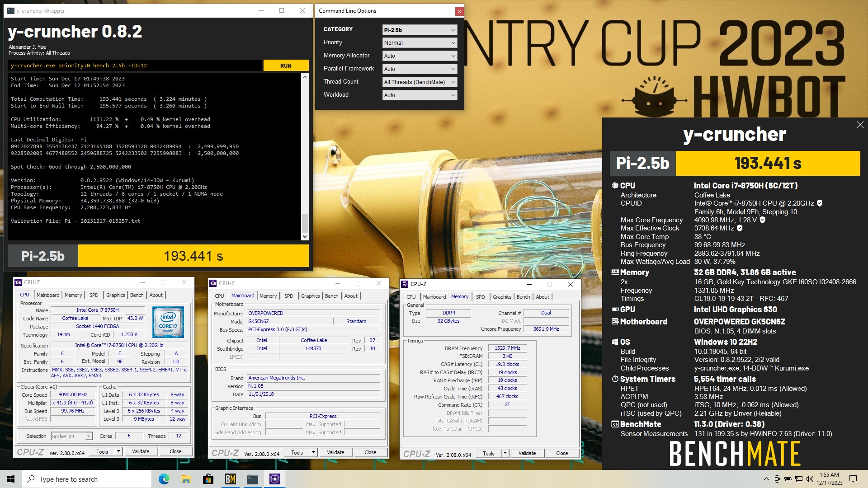Click the BenchMate section icon in result panel
Viewport: 868px width, 488px height.
point(615,424)
